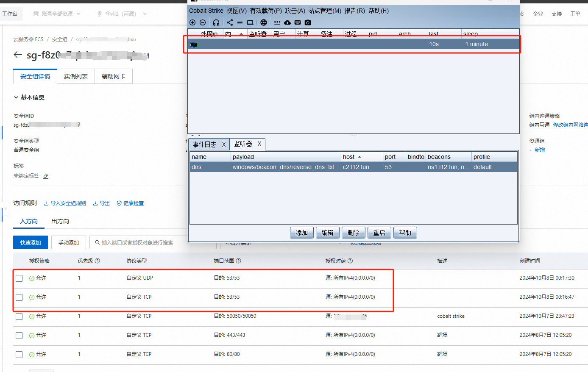
Task: Click the 快速添加 button
Action: click(31, 242)
